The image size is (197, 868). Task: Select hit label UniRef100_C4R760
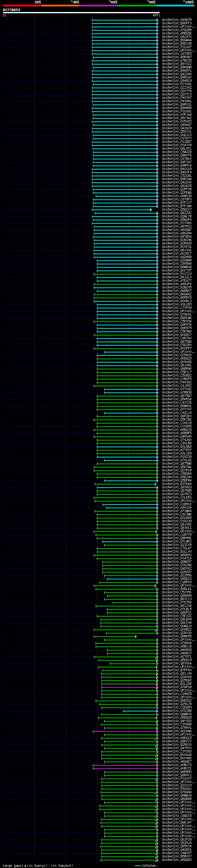177,338
